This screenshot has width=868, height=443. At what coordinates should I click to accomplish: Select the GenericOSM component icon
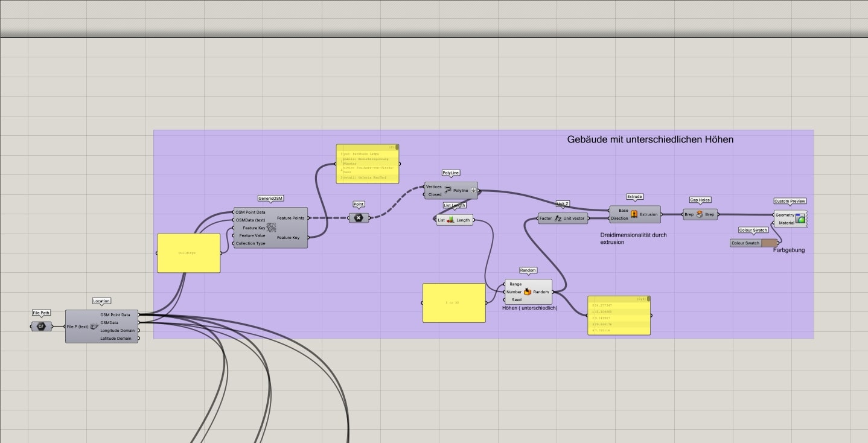pos(271,226)
